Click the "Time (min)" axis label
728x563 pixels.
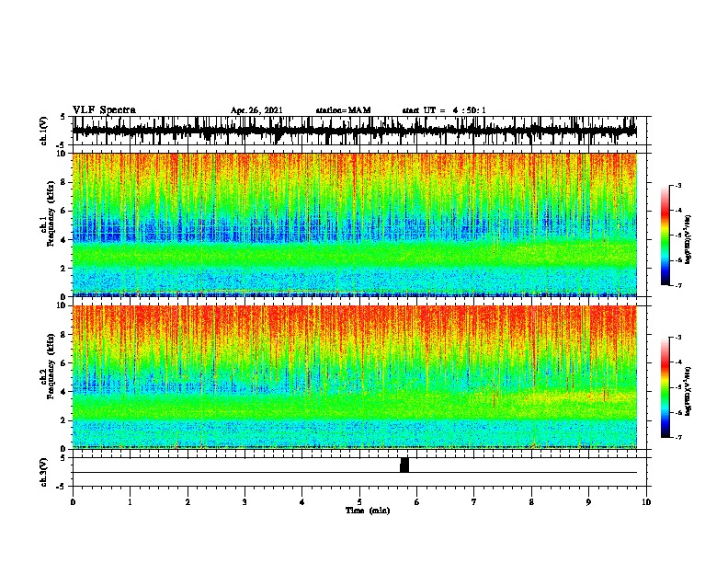click(368, 511)
